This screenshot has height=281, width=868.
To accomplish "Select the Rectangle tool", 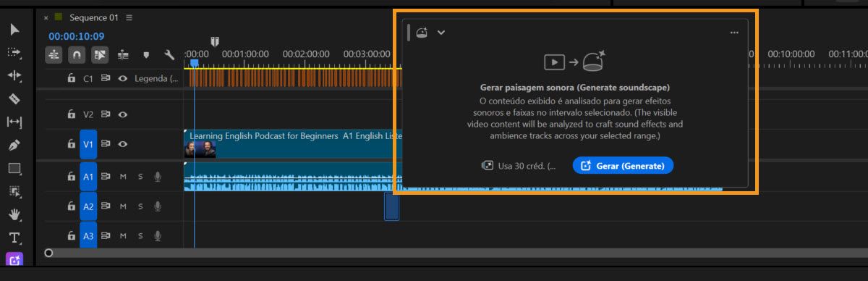I will point(14,168).
